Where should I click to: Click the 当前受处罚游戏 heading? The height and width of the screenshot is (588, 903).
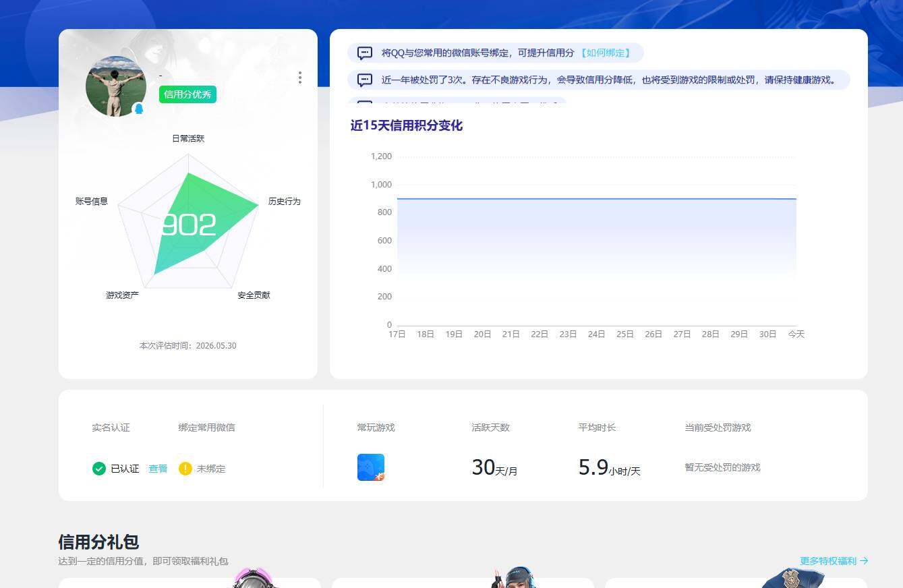click(x=718, y=428)
